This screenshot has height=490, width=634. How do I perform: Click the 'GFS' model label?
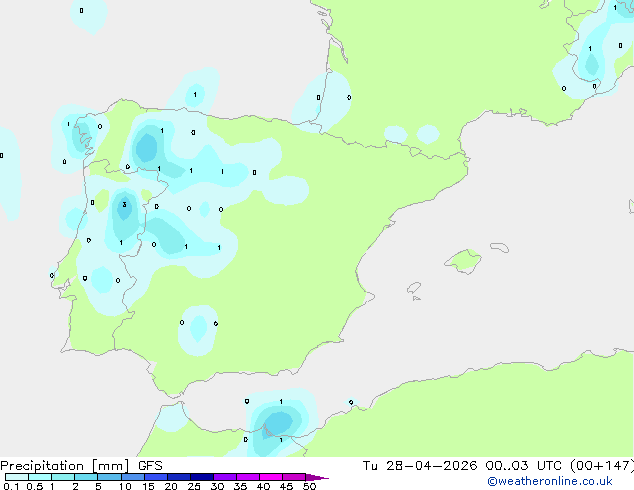pos(150,466)
